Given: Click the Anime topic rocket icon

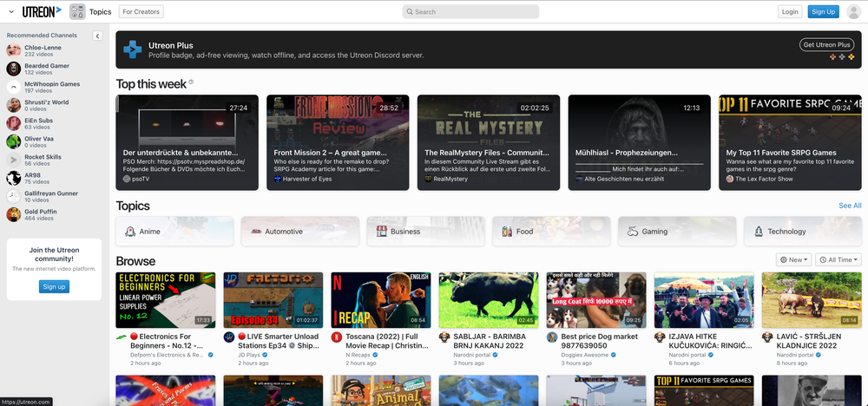Looking at the screenshot, I should (x=130, y=232).
